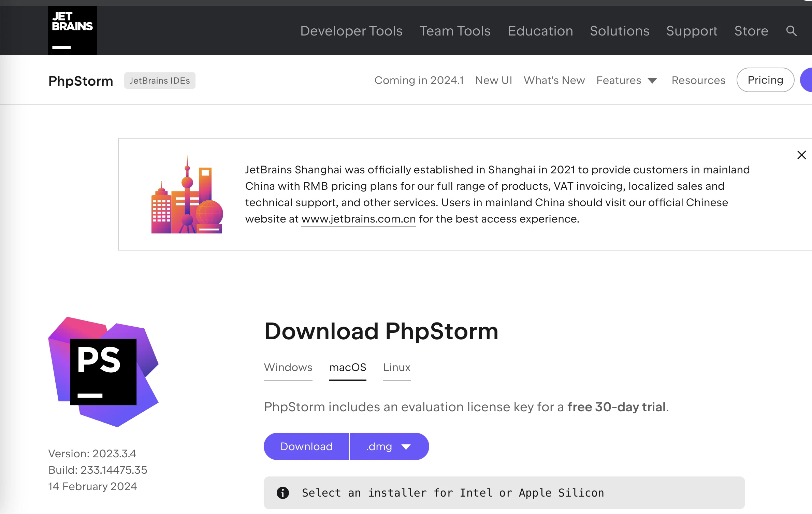The height and width of the screenshot is (514, 812).
Task: Click the What's New navigation item
Action: click(x=553, y=80)
